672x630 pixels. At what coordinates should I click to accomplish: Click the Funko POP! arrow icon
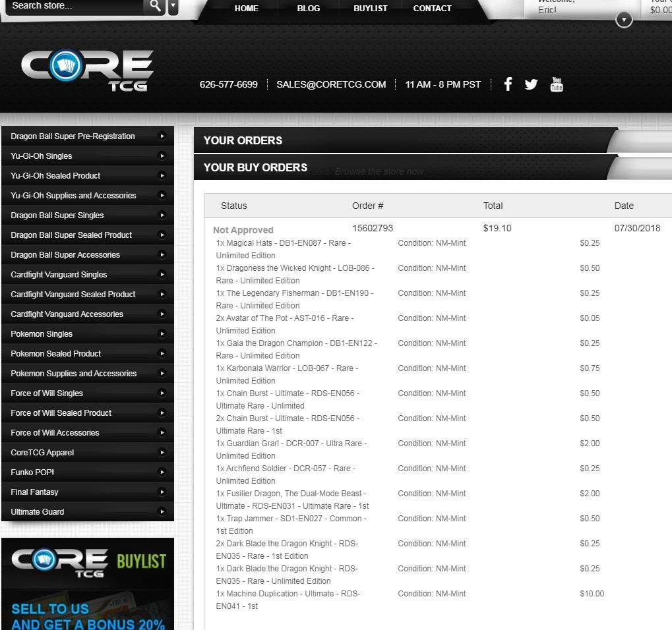point(162,472)
